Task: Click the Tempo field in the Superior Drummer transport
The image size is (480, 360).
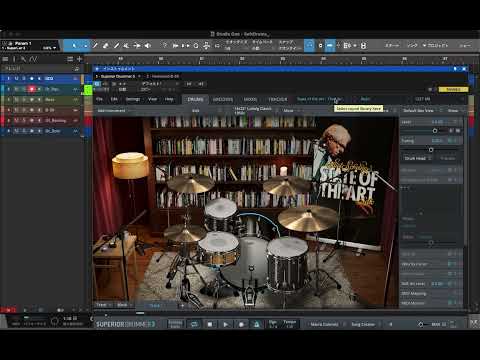Action: 289,324
